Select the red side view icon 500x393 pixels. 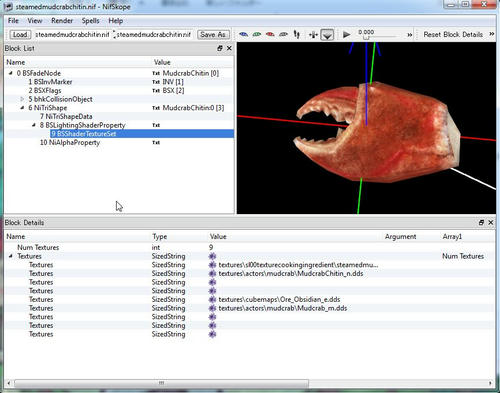click(x=270, y=34)
